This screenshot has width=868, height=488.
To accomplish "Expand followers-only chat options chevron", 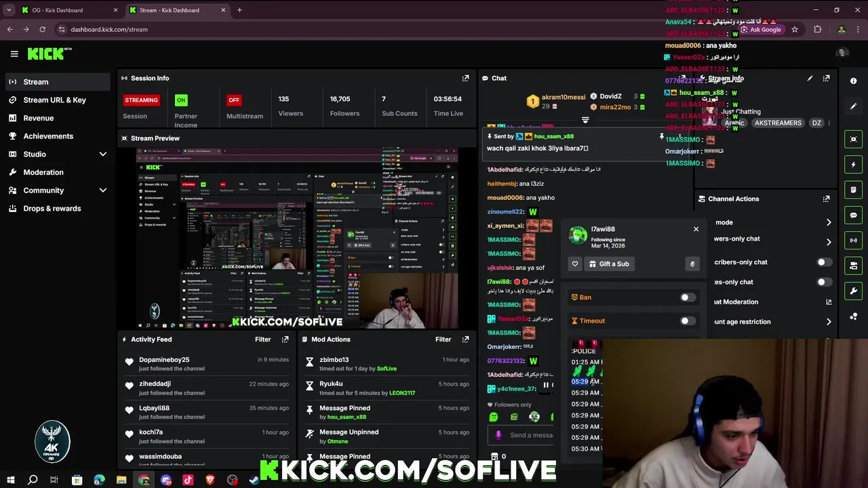I will [x=829, y=241].
